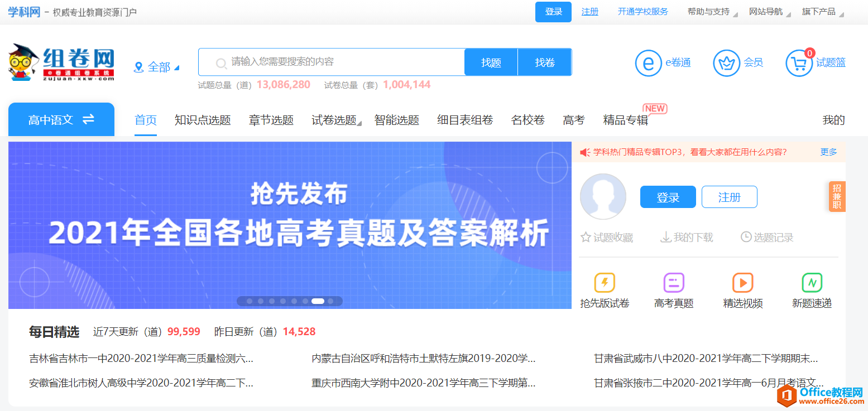Click the 试题收藏 star icon

(x=586, y=238)
